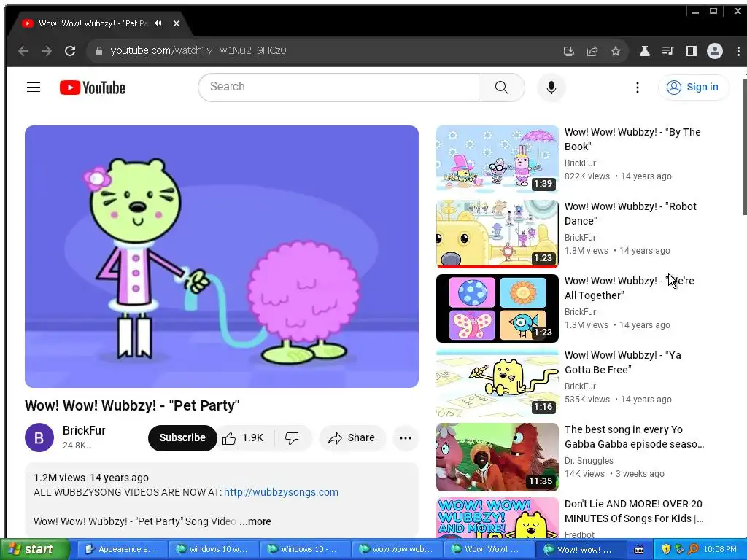Viewport: 747px width, 560px height.
Task: Open "The best song in every Yo Gabba Gabba" title
Action: tap(634, 437)
